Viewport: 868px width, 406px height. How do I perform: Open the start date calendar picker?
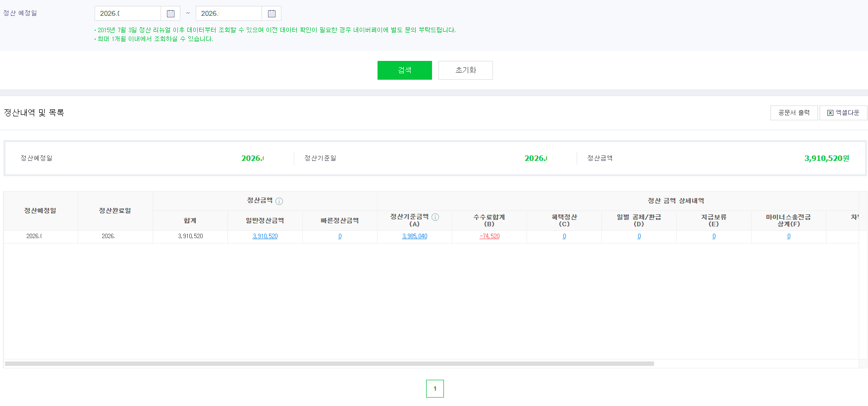pos(170,13)
